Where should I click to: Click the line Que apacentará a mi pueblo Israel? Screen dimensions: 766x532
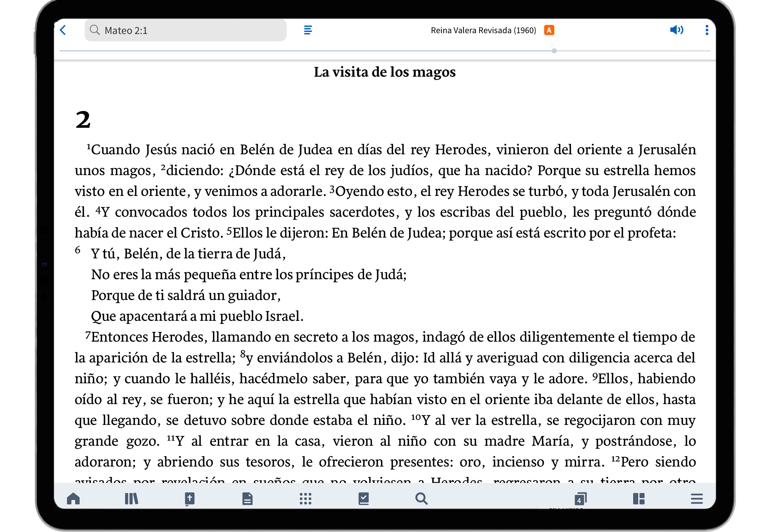[x=197, y=316]
